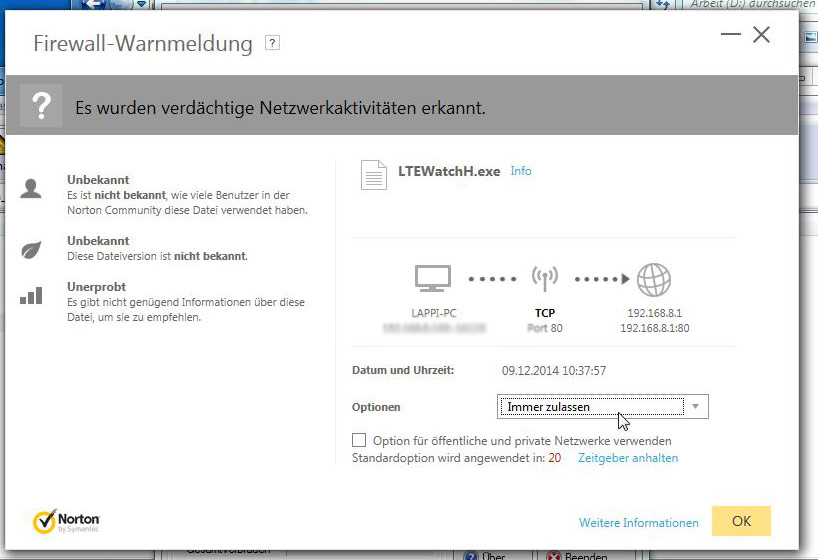Click the Firewall-Warnmeldung title text

point(143,43)
